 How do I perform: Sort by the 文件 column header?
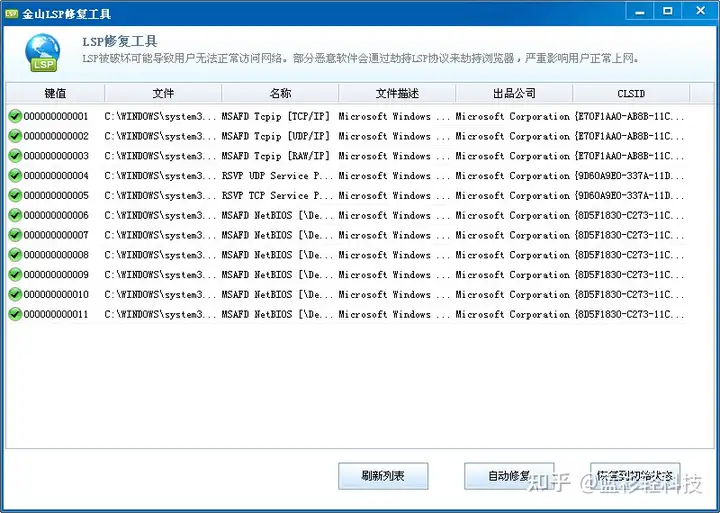[163, 93]
